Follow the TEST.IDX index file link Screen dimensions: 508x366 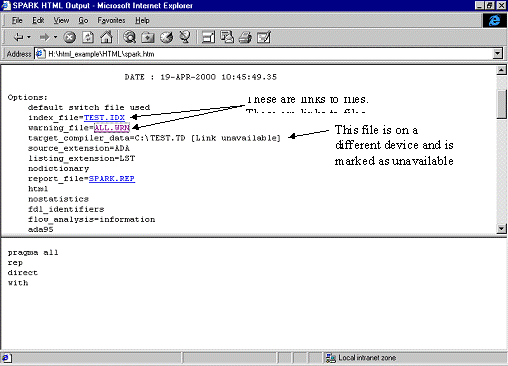click(x=104, y=118)
